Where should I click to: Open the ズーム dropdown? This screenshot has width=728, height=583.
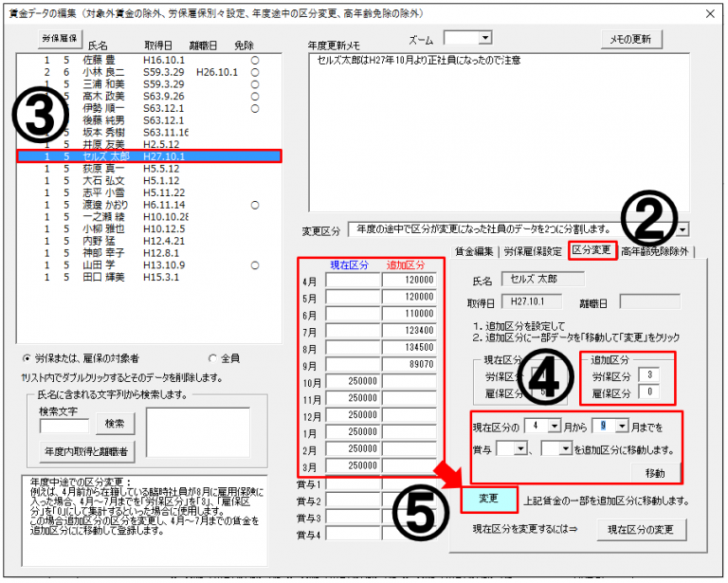[x=484, y=38]
